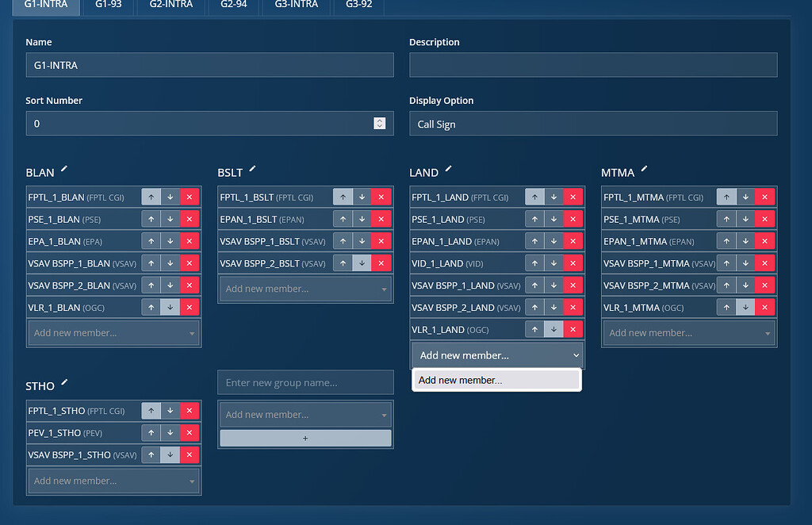Image resolution: width=812 pixels, height=525 pixels.
Task: Delete PEV_1_STHO member
Action: point(190,433)
